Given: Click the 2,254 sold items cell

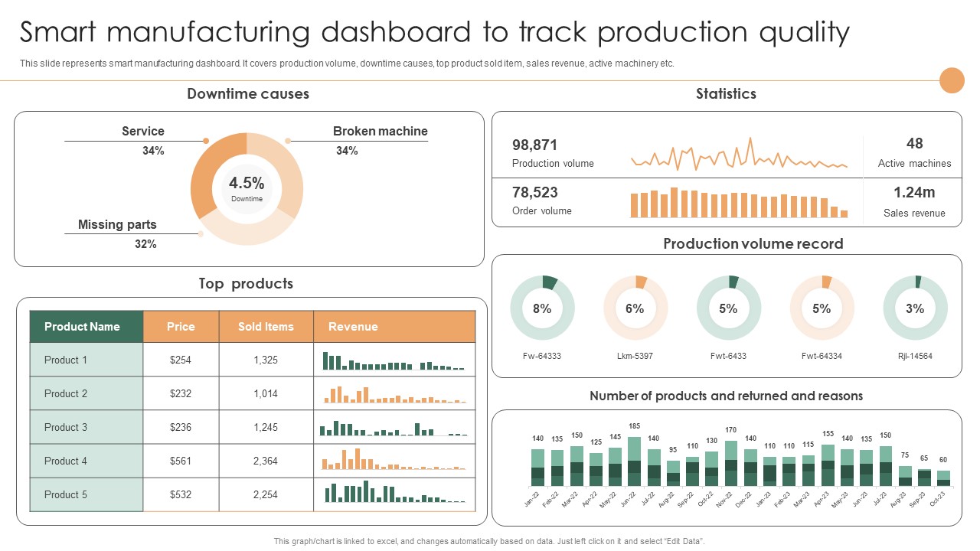Looking at the screenshot, I should pyautogui.click(x=266, y=494).
